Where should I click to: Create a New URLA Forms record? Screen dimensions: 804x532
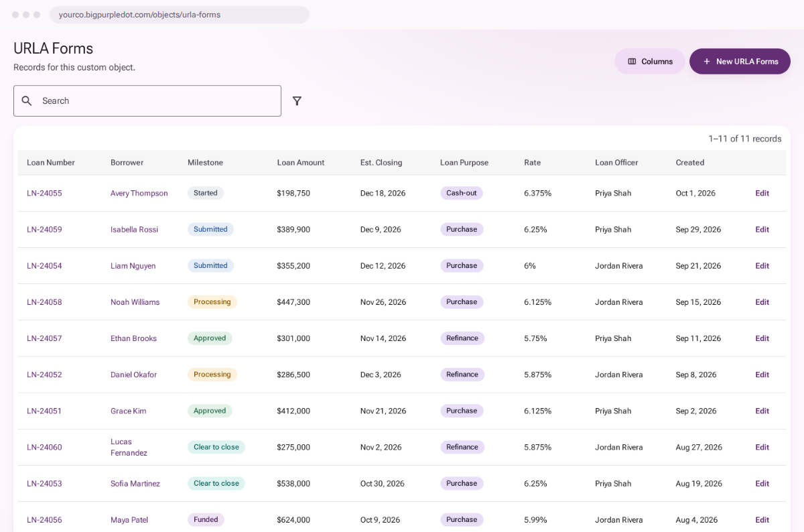coord(740,61)
